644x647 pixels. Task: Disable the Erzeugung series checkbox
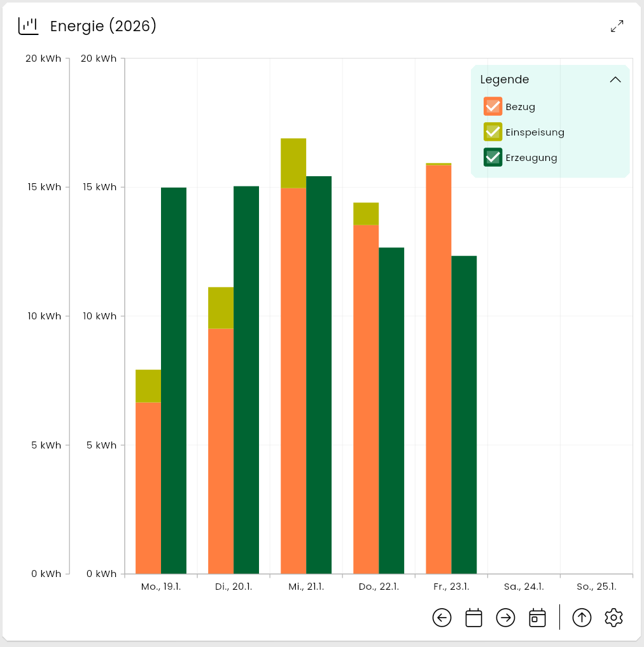point(493,157)
